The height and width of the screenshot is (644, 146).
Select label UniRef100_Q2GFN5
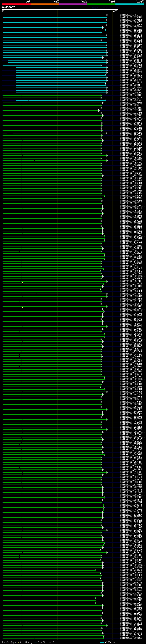(131, 597)
